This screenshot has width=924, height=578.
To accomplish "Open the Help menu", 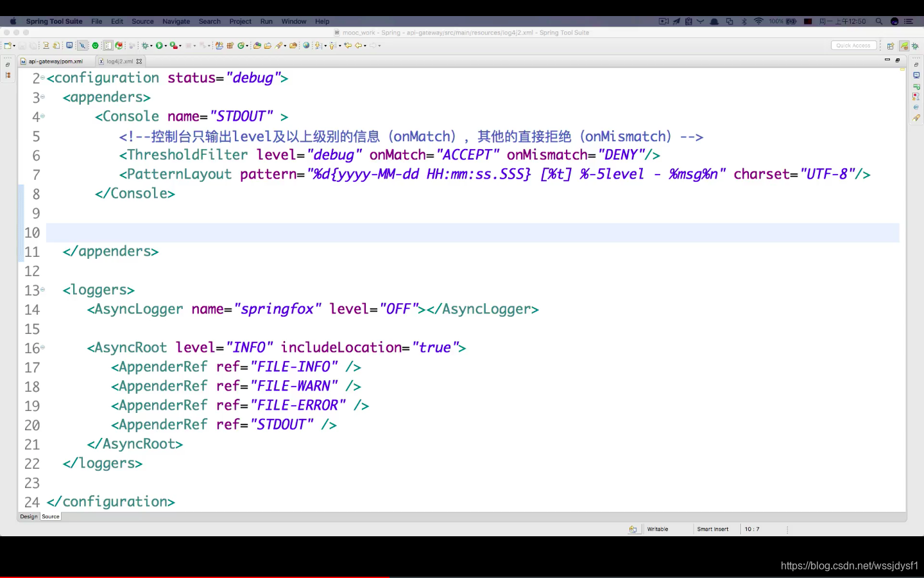I will point(322,21).
